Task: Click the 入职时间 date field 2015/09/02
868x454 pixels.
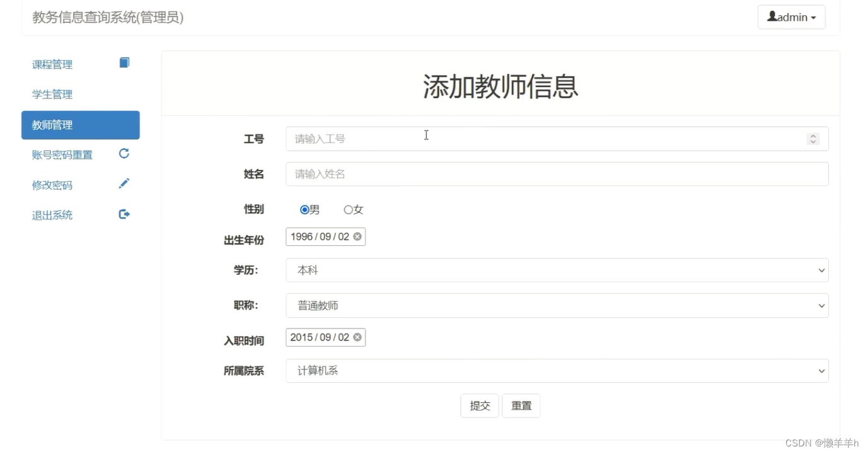Action: (325, 337)
